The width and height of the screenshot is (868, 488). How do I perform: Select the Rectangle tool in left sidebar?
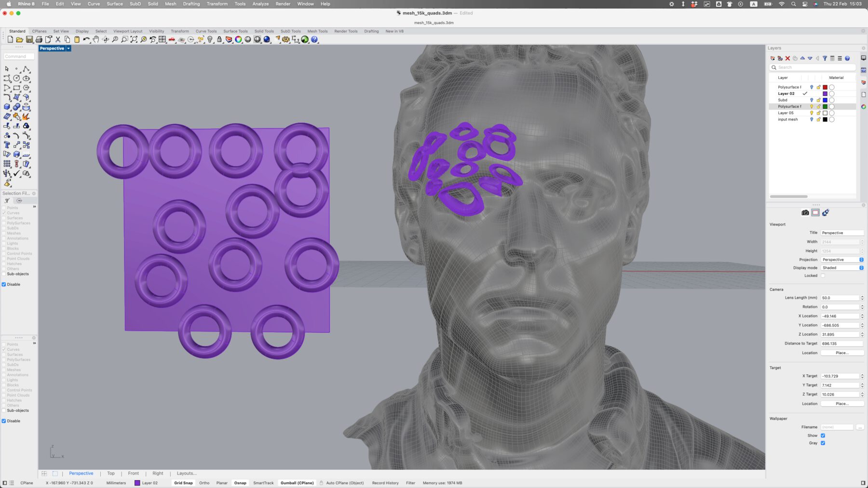[x=16, y=88]
